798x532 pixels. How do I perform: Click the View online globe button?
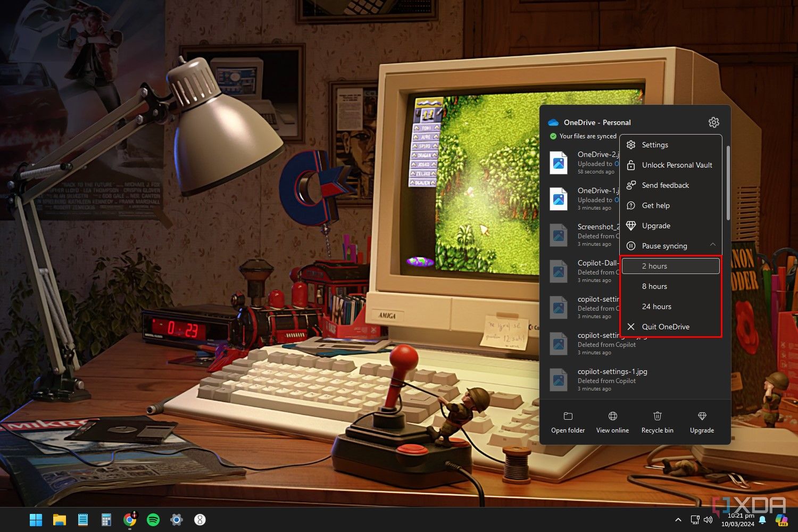pyautogui.click(x=613, y=422)
